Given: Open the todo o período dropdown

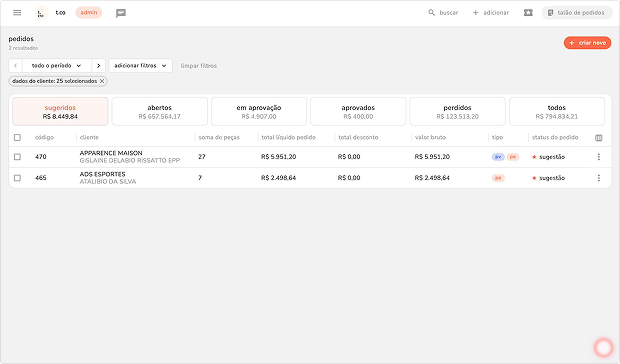Looking at the screenshot, I should (x=57, y=65).
